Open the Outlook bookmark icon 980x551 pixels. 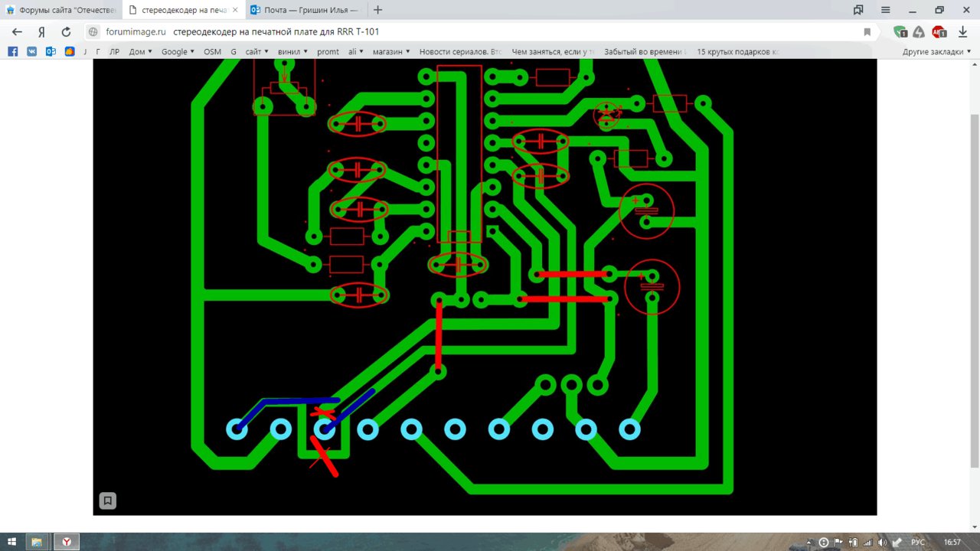(51, 51)
